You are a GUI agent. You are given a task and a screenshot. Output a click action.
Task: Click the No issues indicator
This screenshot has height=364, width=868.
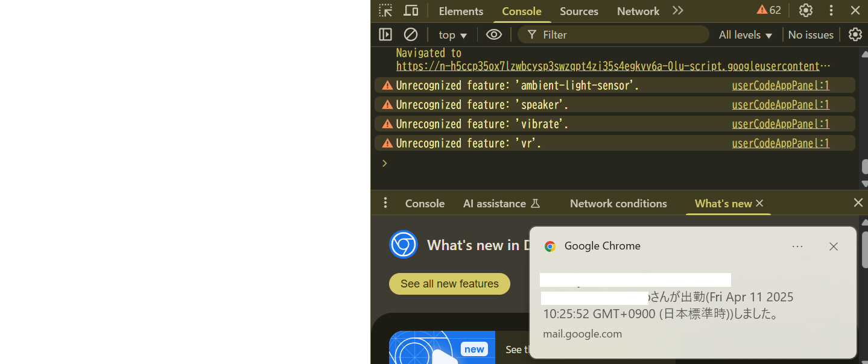coord(811,35)
